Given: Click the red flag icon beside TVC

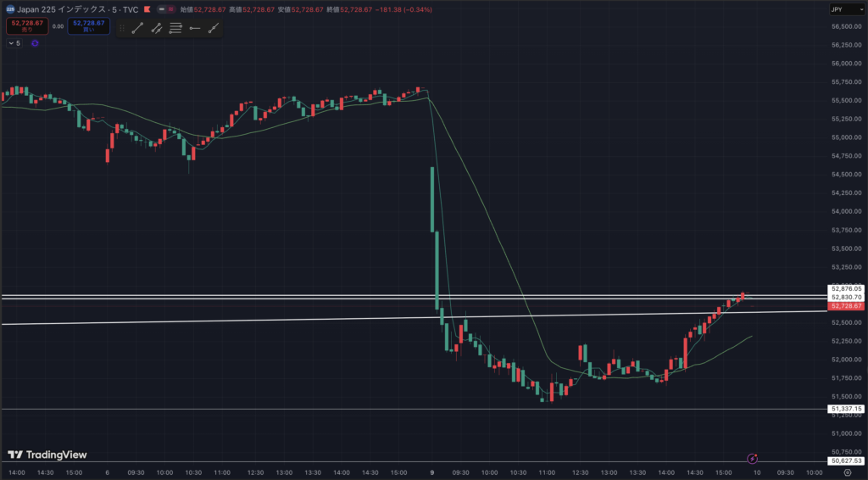Looking at the screenshot, I should 146,9.
